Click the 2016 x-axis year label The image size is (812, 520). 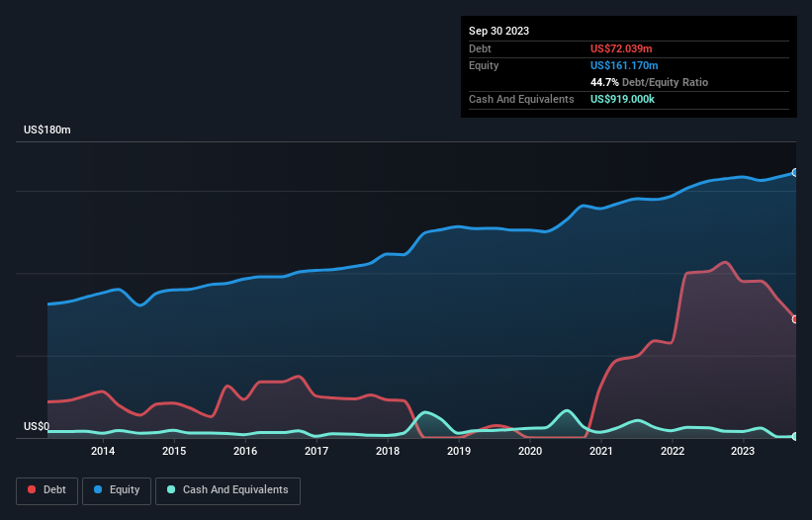point(245,452)
